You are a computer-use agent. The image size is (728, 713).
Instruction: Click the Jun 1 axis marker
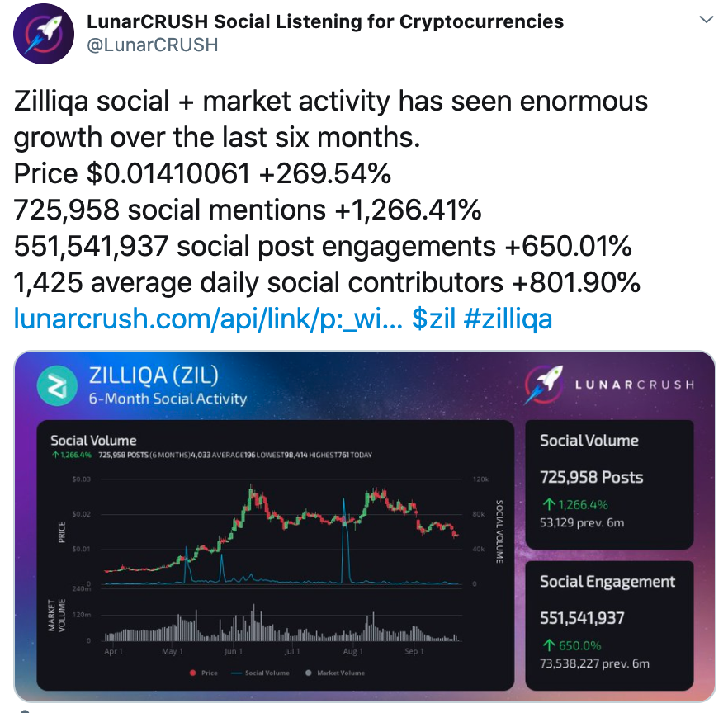233,651
